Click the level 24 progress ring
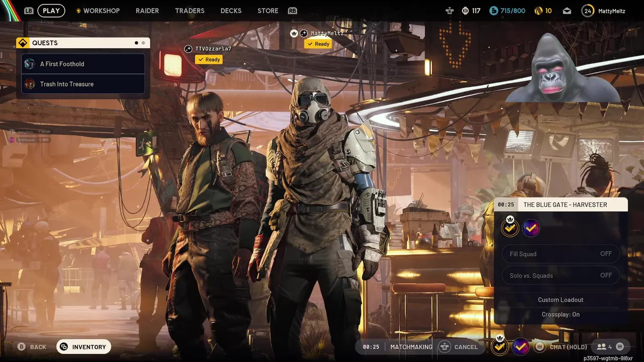The height and width of the screenshot is (362, 644). coord(588,11)
